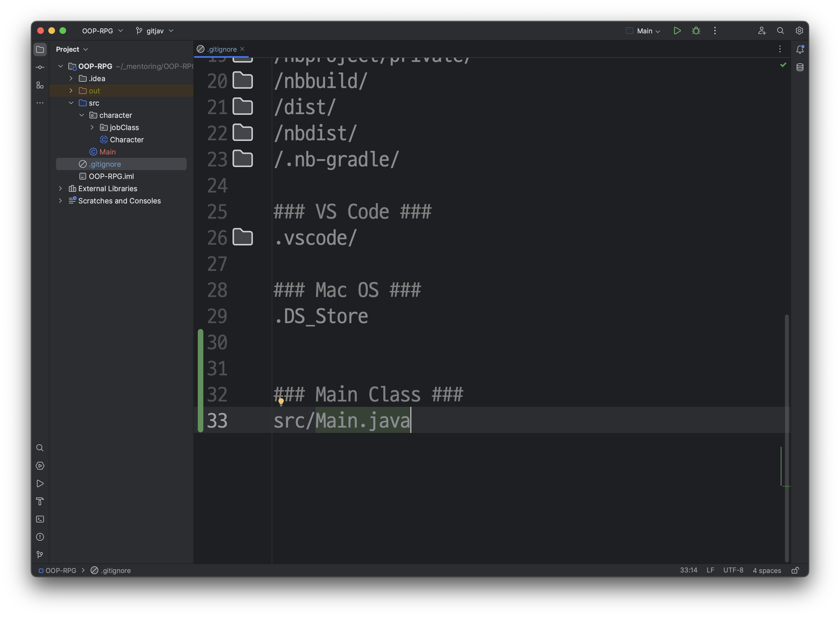Run the Main configuration
This screenshot has width=840, height=618.
point(677,31)
